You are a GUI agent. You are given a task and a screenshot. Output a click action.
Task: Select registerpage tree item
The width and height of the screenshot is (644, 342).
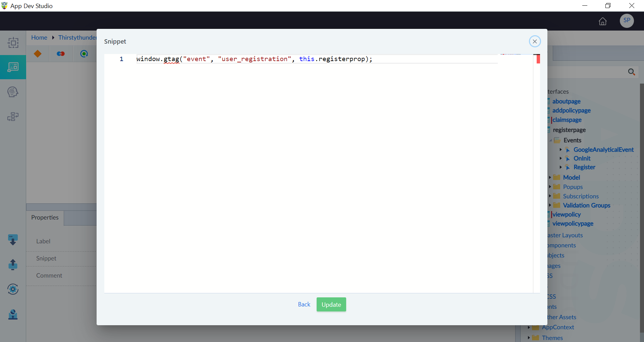click(569, 130)
